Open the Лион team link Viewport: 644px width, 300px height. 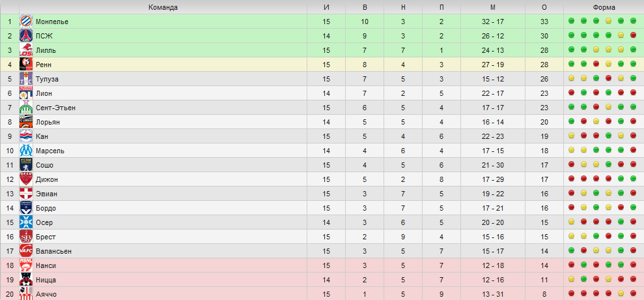point(44,93)
